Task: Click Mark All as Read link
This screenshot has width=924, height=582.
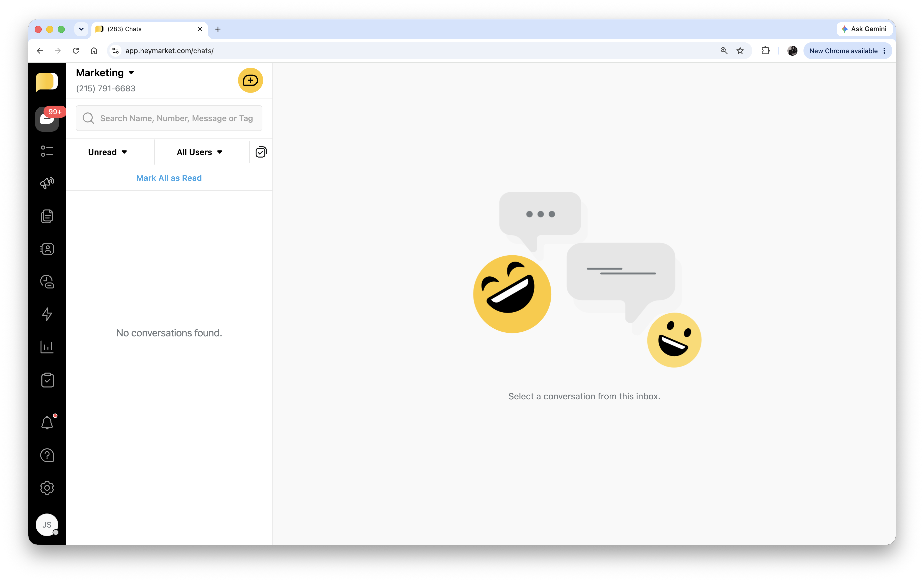Action: click(x=169, y=178)
